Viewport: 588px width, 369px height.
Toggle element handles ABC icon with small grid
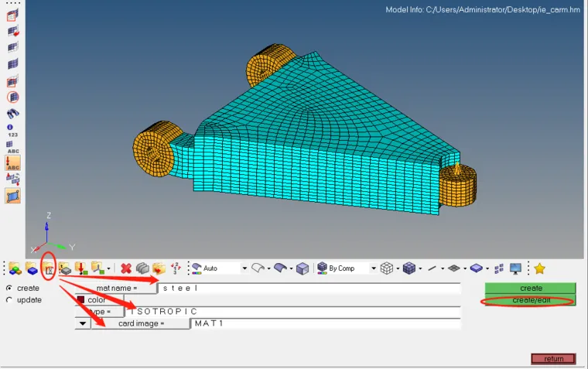(x=12, y=147)
